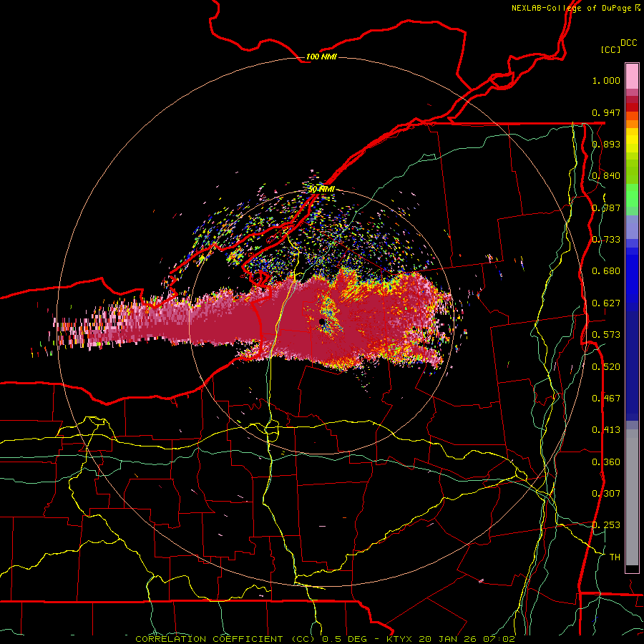Select the 0.680 color bar value
Viewport: 644px width, 644px height.
tap(606, 271)
